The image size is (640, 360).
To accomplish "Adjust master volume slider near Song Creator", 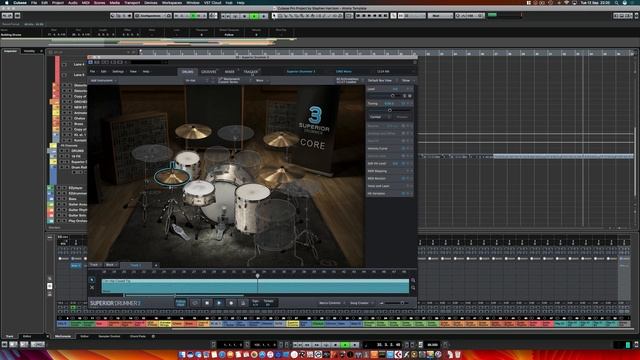I will point(402,303).
